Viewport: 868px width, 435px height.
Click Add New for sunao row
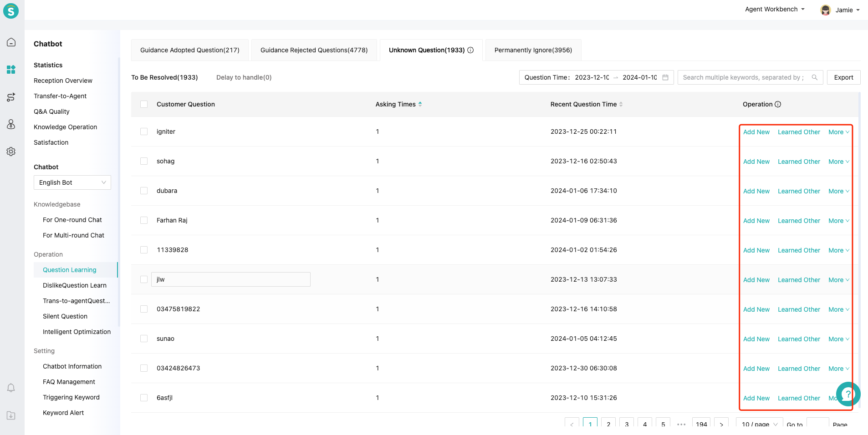tap(756, 339)
